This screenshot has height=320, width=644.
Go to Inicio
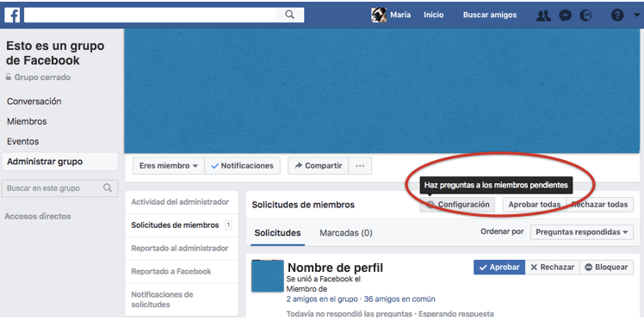click(x=434, y=15)
